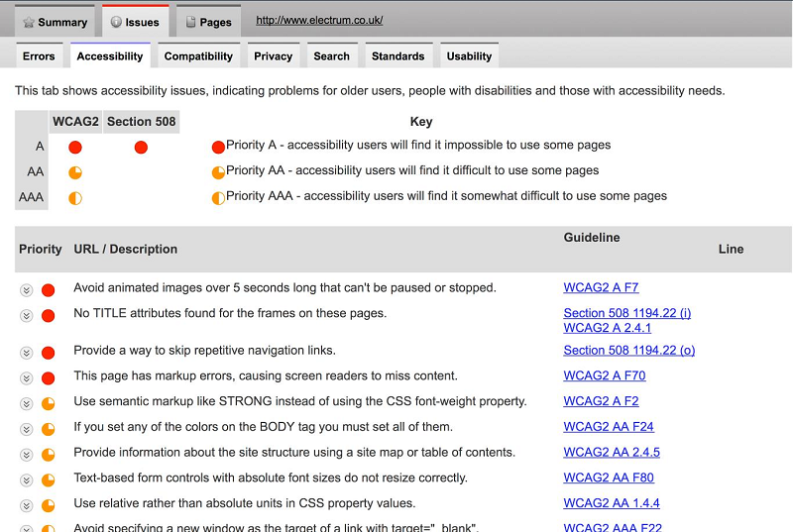
Task: Expand the No TITLE attributes issue row
Action: [27, 316]
